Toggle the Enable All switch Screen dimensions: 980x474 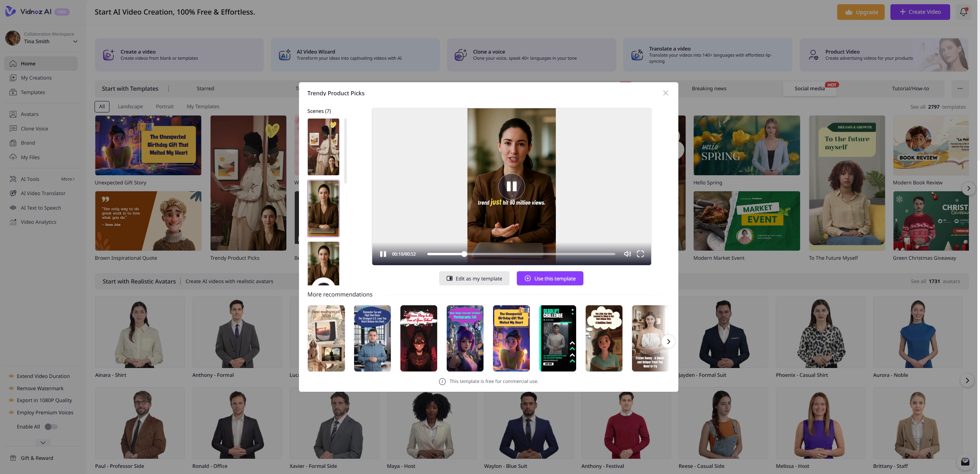pyautogui.click(x=51, y=427)
